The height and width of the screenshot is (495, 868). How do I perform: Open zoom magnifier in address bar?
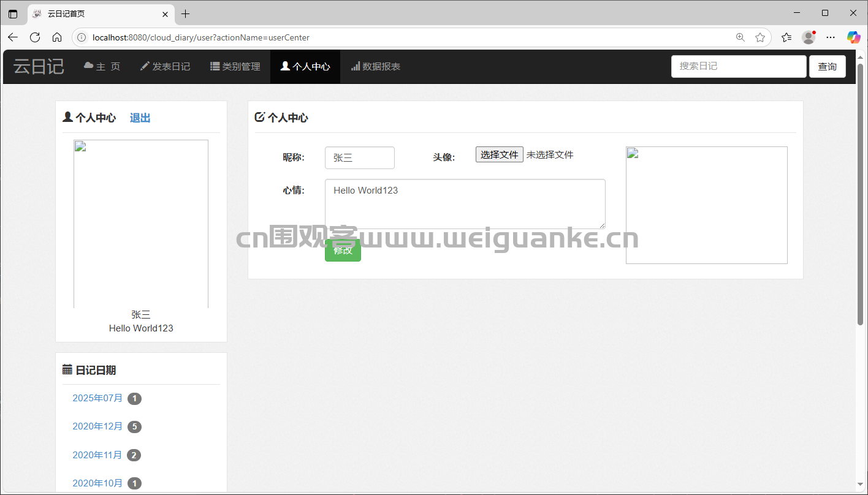click(x=740, y=37)
